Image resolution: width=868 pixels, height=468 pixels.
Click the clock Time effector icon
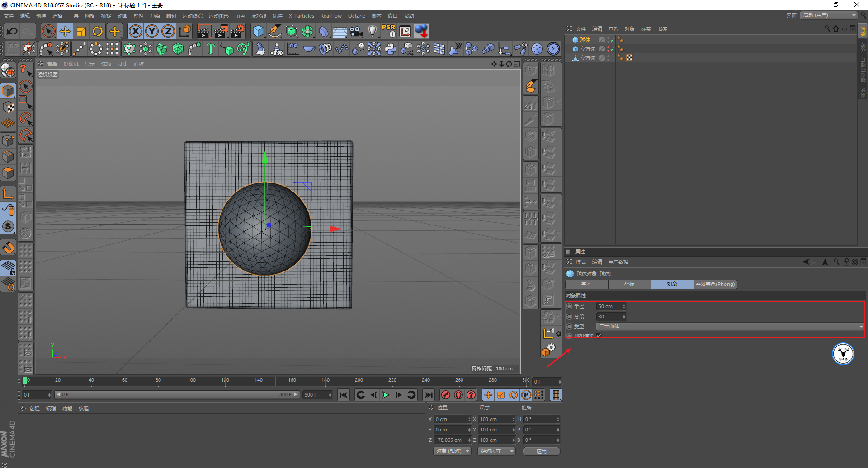[x=553, y=49]
